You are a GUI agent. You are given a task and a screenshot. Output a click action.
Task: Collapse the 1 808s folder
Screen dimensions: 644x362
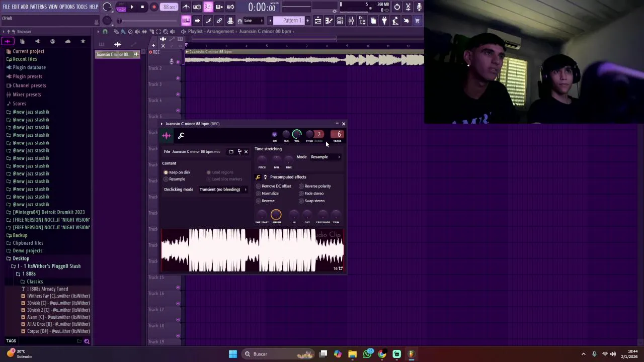click(x=28, y=274)
